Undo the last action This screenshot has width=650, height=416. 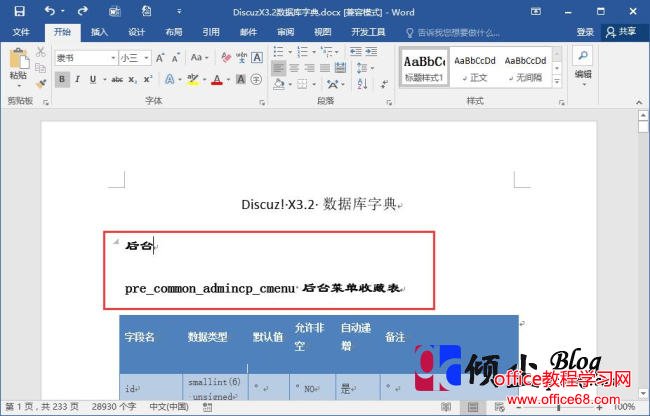click(x=50, y=11)
